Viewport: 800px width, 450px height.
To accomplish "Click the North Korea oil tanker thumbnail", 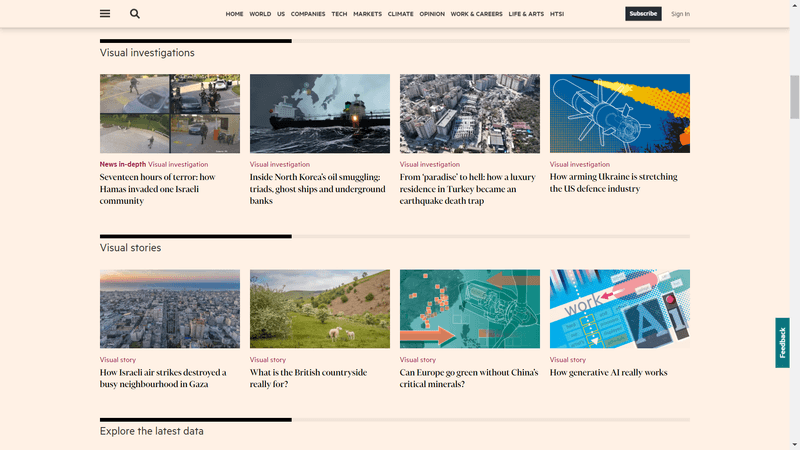I will [x=320, y=113].
